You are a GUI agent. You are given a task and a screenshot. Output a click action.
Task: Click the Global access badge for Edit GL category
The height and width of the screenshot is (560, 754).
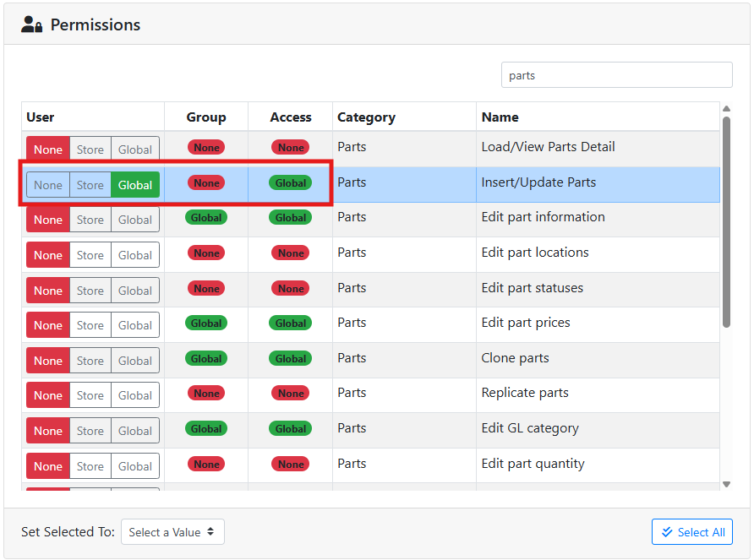[291, 429]
